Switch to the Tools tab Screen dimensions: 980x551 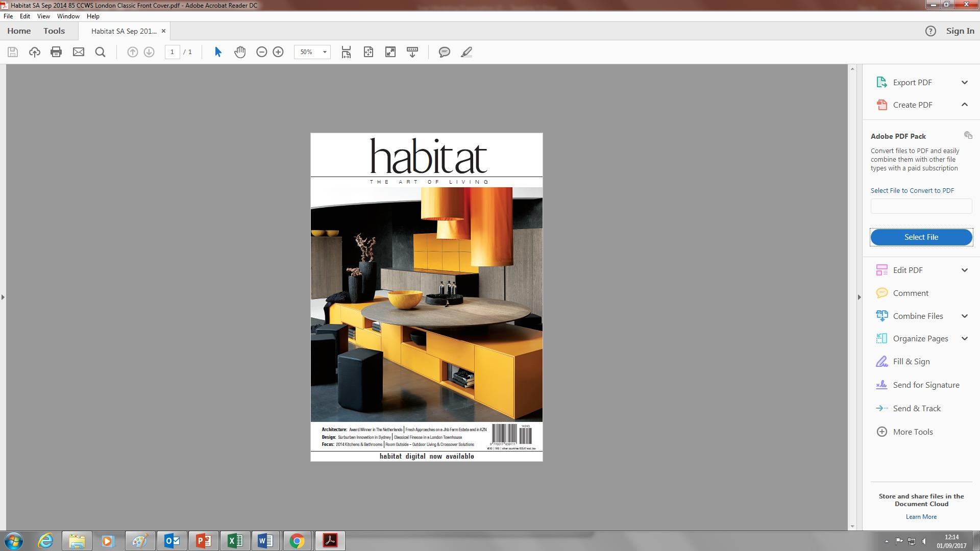pos(54,31)
